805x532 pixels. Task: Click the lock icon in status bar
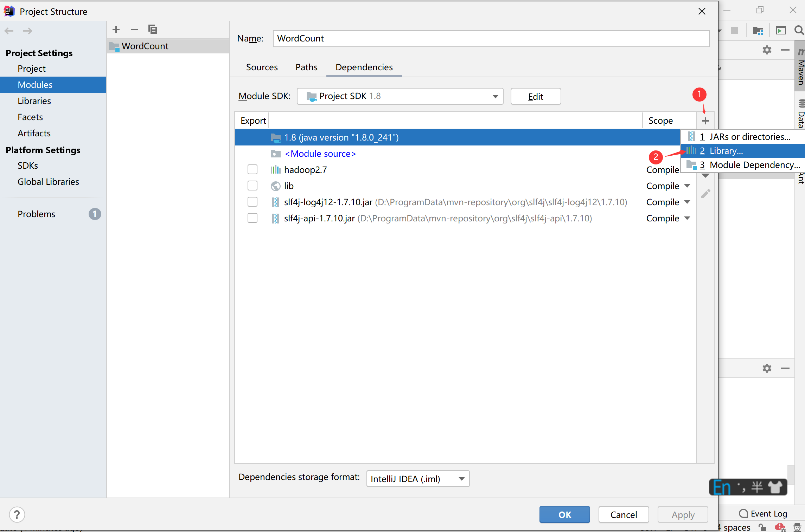click(762, 527)
